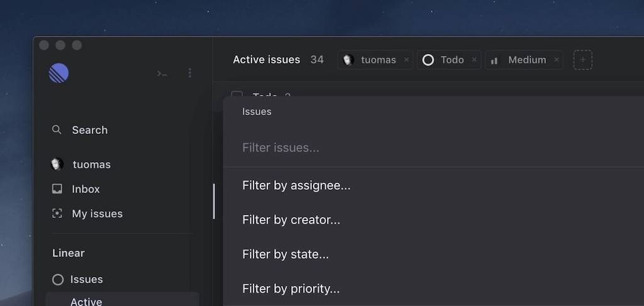
Task: Choose Filter by assignee option
Action: tap(296, 185)
